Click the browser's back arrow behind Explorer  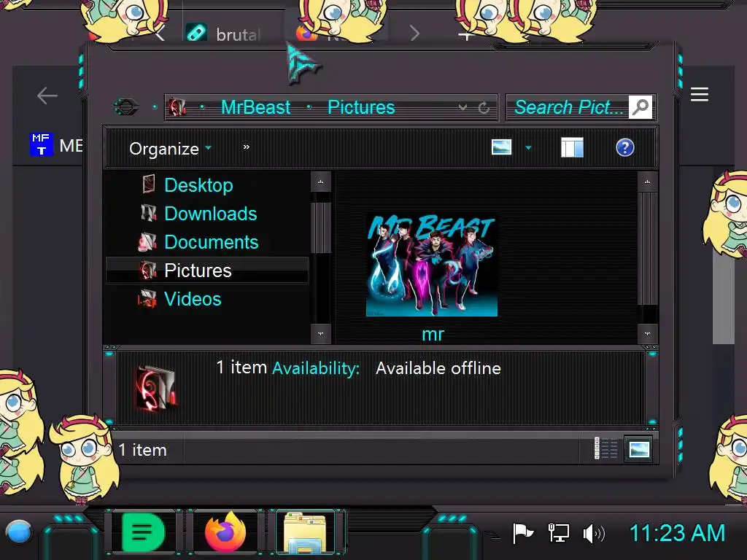(47, 96)
